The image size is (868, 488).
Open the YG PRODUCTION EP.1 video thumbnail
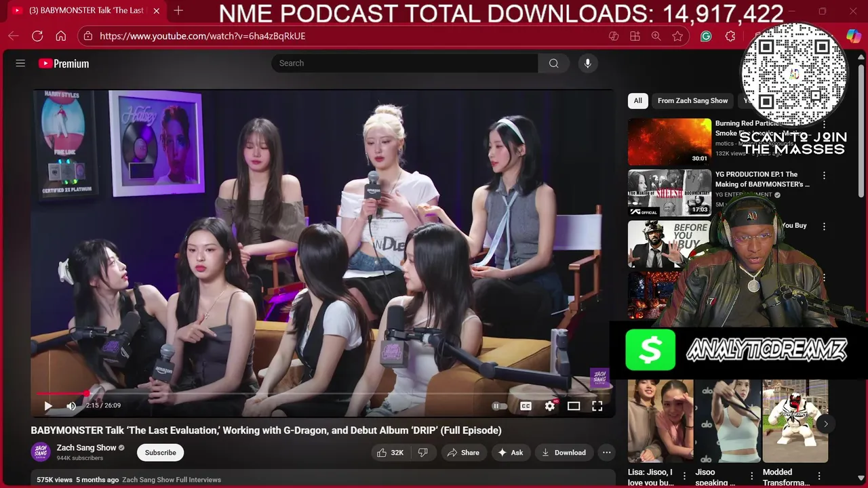669,192
